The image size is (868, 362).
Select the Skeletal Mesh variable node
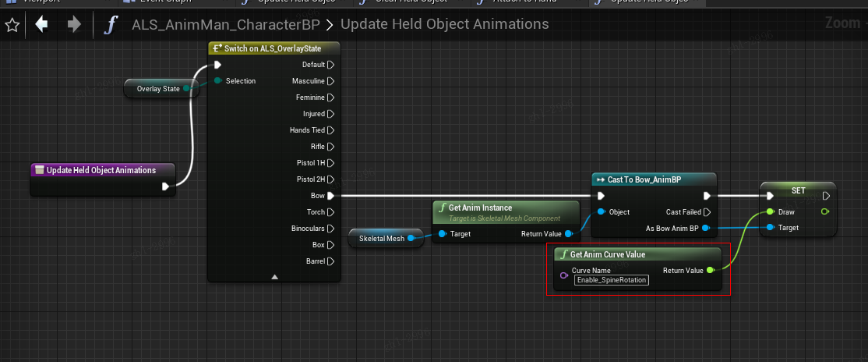tap(385, 239)
